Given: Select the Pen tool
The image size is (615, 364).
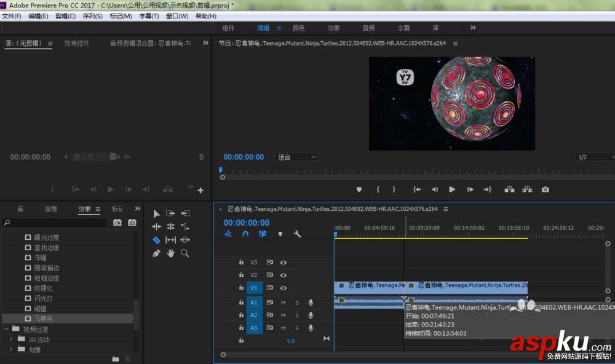Looking at the screenshot, I should click(x=156, y=253).
